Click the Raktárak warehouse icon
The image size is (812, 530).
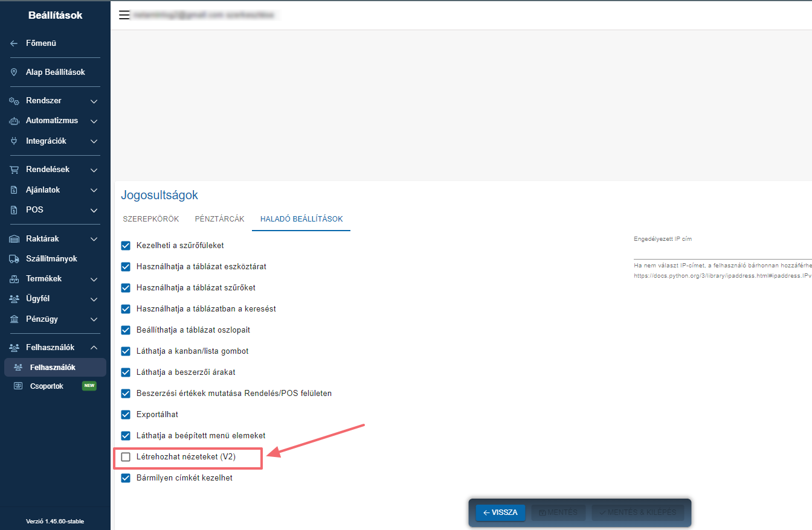pyautogui.click(x=14, y=238)
